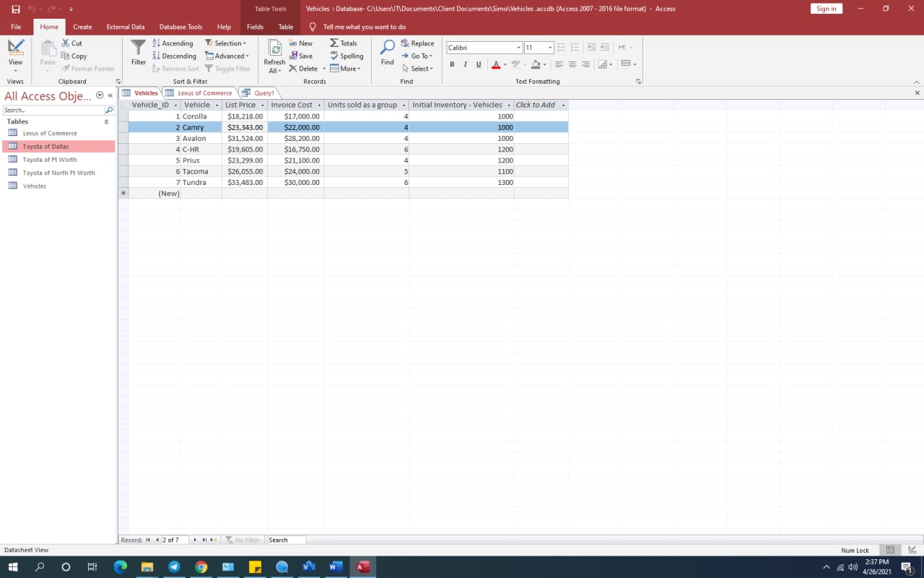Switch to the Create ribbon tab

coord(82,27)
